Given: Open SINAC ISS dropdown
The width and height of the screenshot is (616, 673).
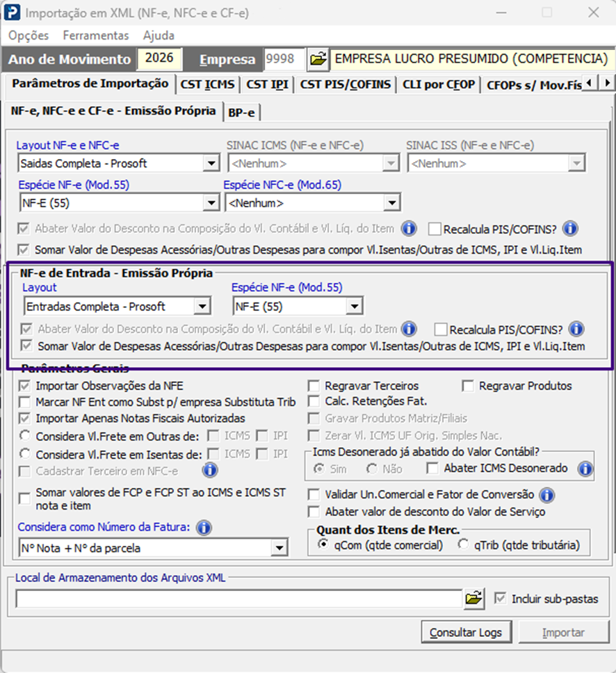Looking at the screenshot, I should coord(576,163).
